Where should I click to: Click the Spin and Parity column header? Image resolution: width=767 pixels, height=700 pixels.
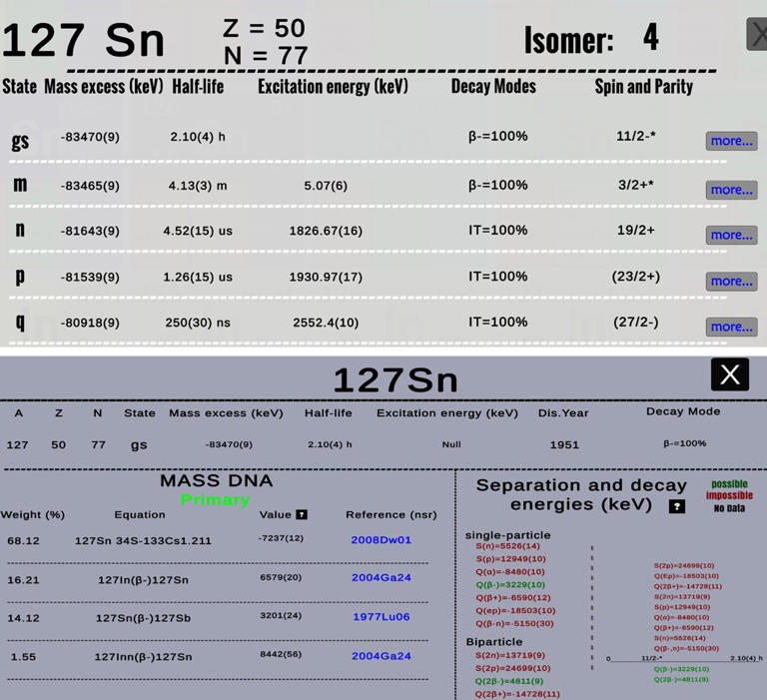[x=644, y=87]
